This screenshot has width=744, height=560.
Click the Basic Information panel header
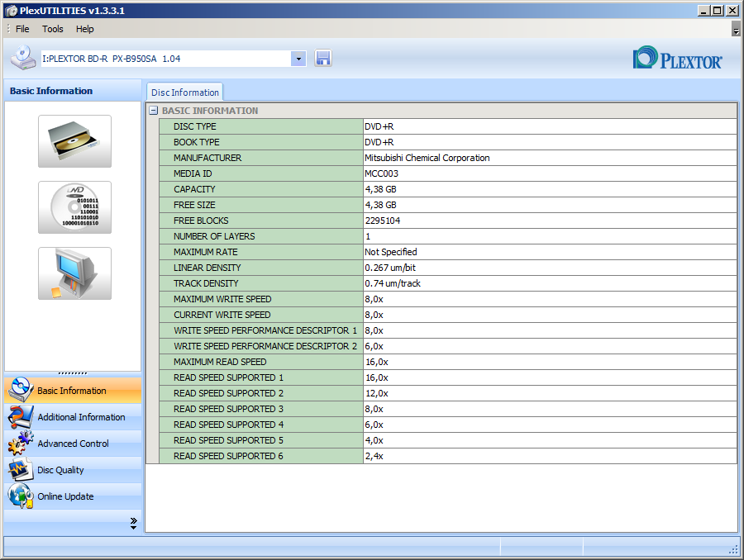coord(73,91)
